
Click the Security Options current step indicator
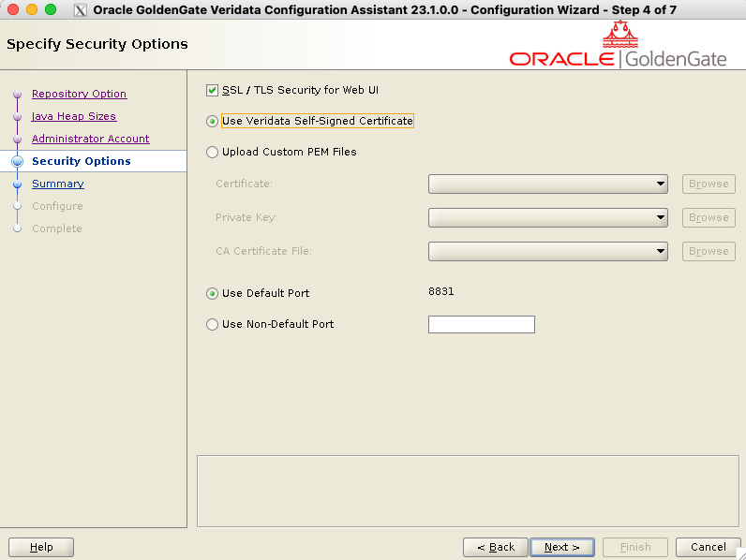17,161
